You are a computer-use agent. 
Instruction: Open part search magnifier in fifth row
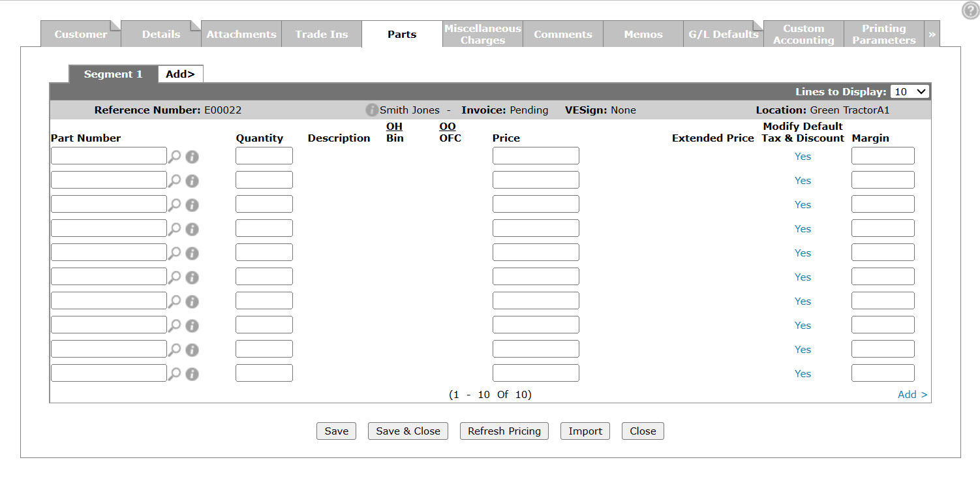coord(174,253)
